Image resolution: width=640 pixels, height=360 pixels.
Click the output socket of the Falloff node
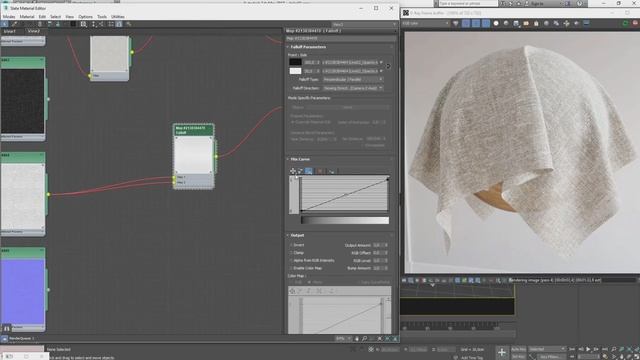pyautogui.click(x=216, y=156)
